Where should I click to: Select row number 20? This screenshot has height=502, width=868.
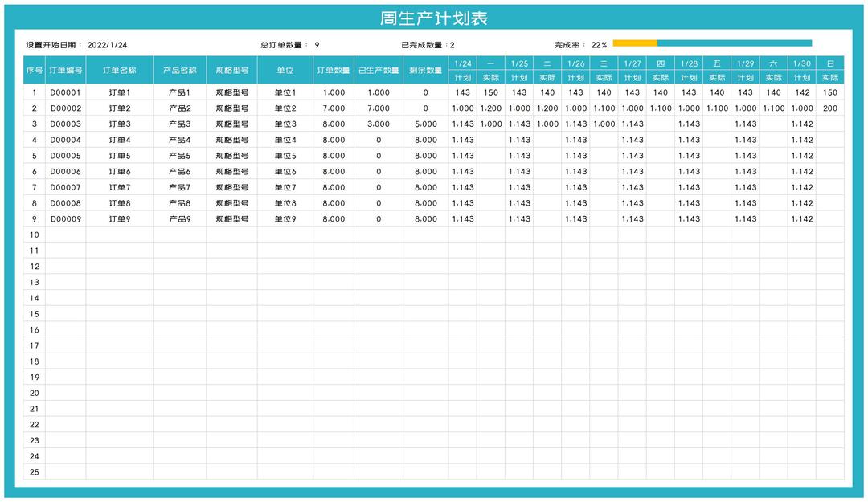point(35,393)
